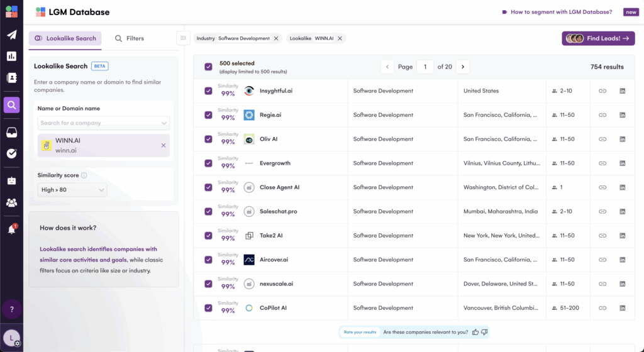This screenshot has height=352, width=644.
Task: Open website link for Aircover.ai
Action: [602, 260]
